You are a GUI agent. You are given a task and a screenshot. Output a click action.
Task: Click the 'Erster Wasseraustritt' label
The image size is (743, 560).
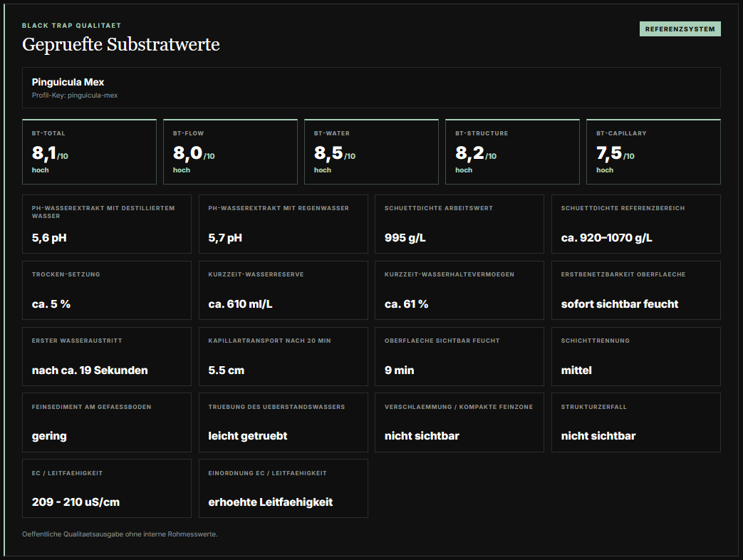[77, 341]
